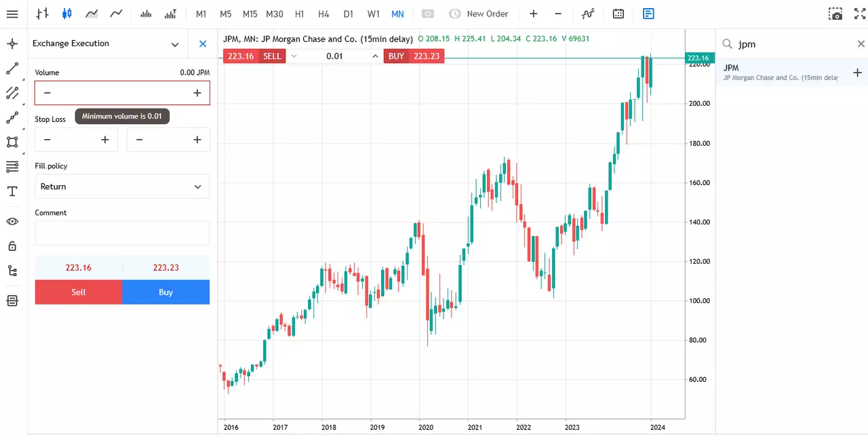Open the economic calendar icon
Viewport: 868px width, 436px height.
pos(618,14)
